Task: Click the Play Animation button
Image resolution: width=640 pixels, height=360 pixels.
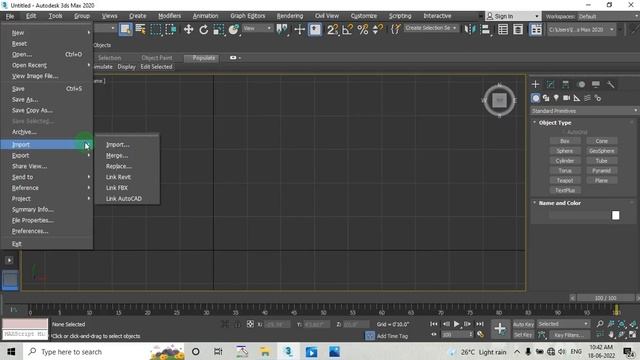Action: click(x=456, y=324)
